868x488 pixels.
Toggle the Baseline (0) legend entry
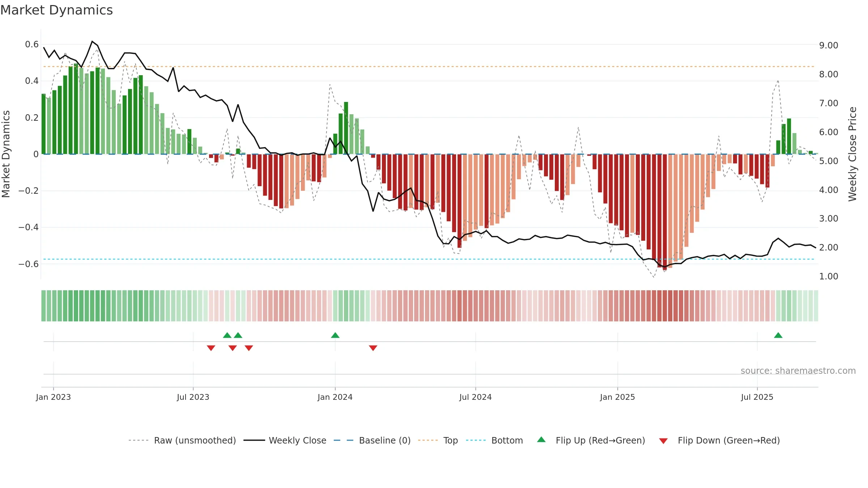[x=372, y=440]
